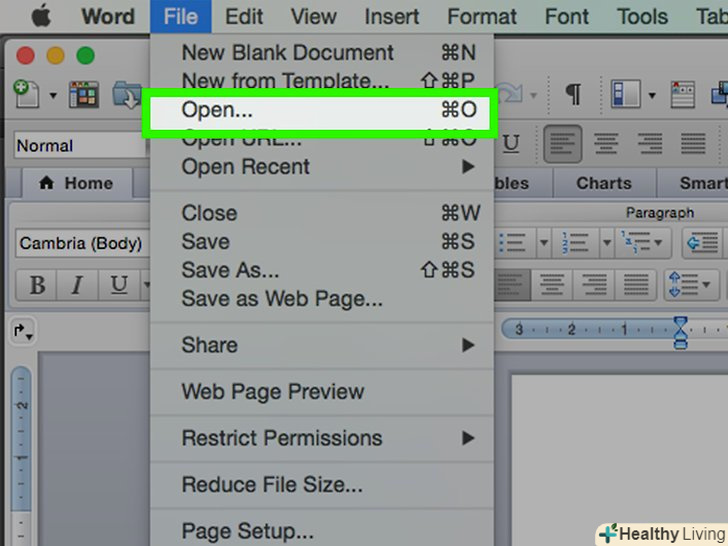Open the New Document dropdown arrow
Image resolution: width=728 pixels, height=546 pixels.
point(53,95)
